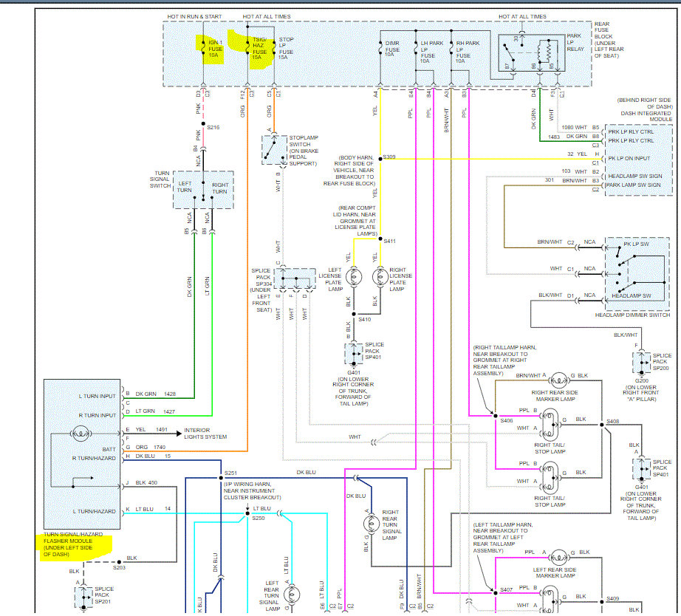
Task: Select the lamp symbol inside the flasher module
Action: (x=81, y=433)
